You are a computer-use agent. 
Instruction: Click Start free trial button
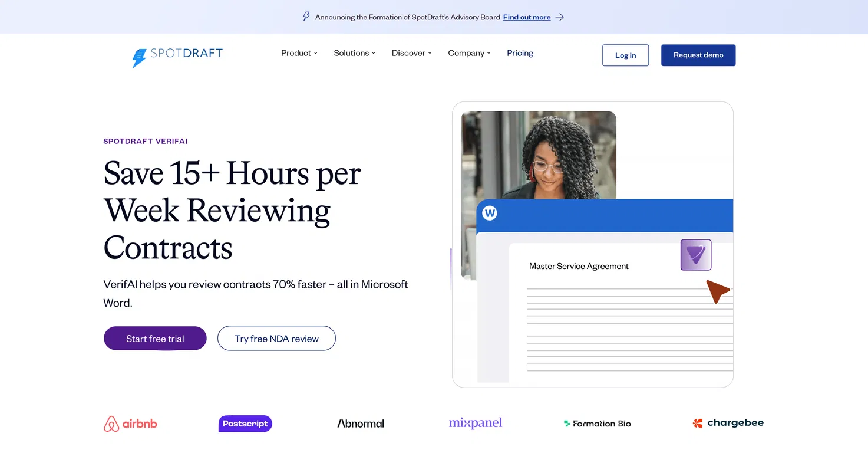155,339
